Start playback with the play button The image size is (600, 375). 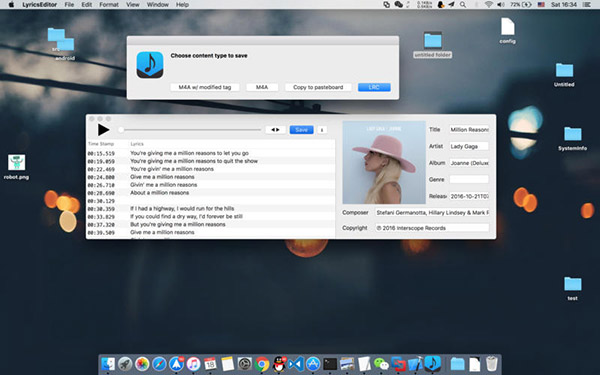pos(103,130)
